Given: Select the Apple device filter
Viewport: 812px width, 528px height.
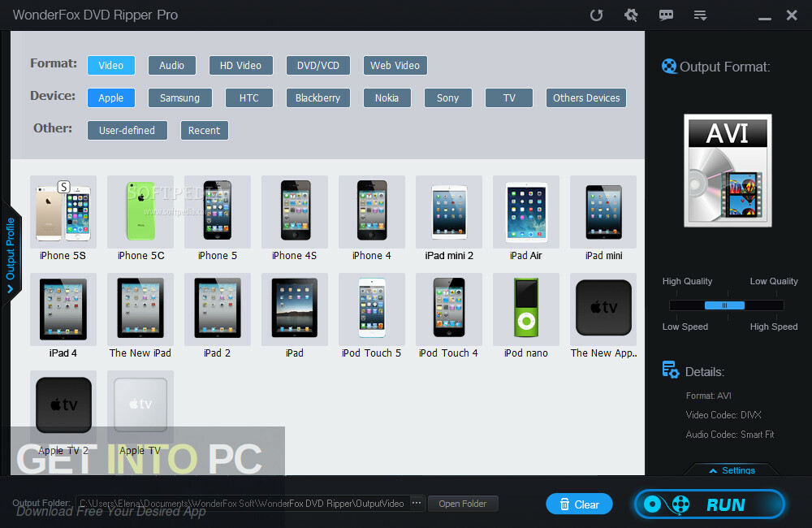Looking at the screenshot, I should tap(110, 97).
